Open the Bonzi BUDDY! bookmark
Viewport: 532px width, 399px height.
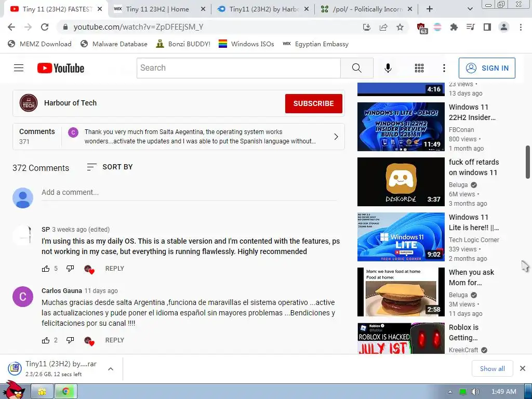click(x=183, y=44)
